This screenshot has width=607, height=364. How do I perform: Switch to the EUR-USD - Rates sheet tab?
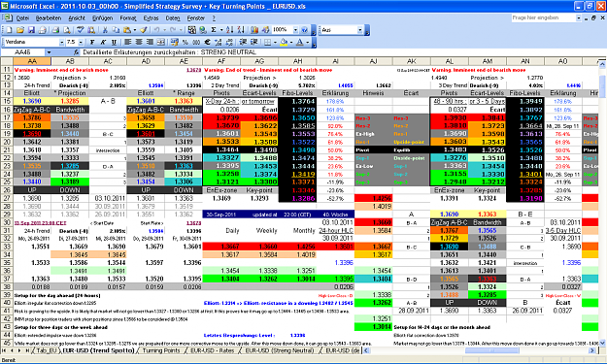[212, 350]
